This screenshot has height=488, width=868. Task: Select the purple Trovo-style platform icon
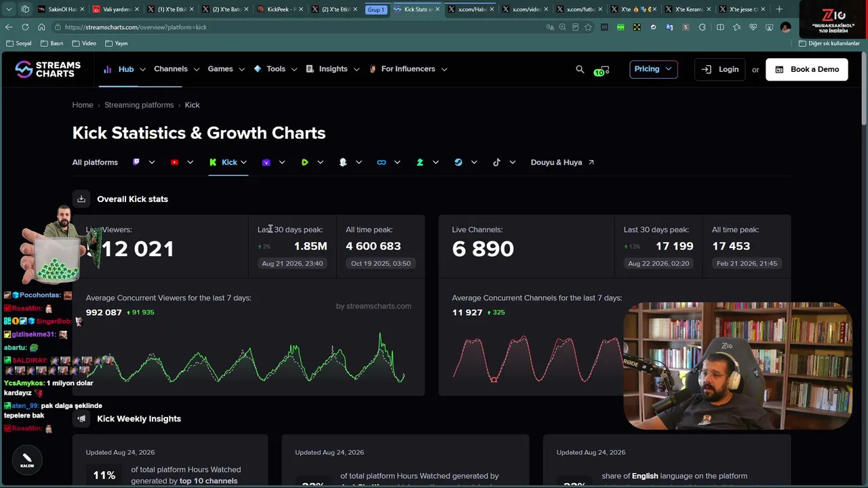tap(266, 162)
